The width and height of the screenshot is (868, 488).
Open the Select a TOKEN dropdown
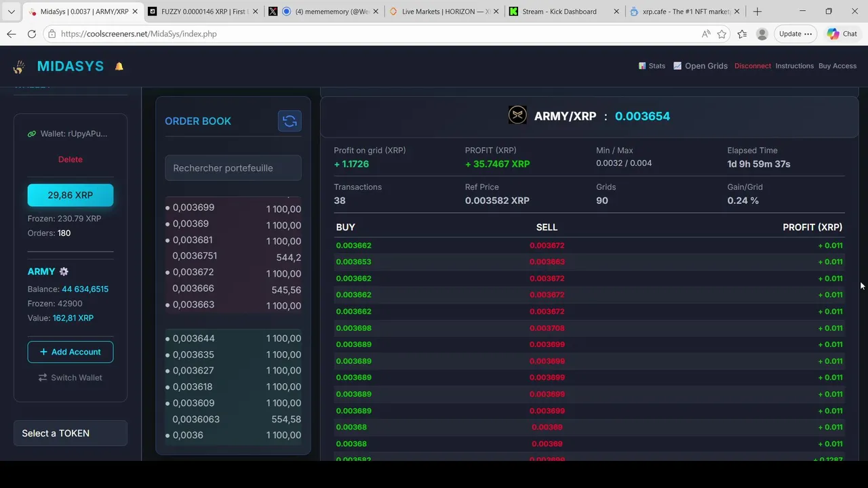(71, 433)
